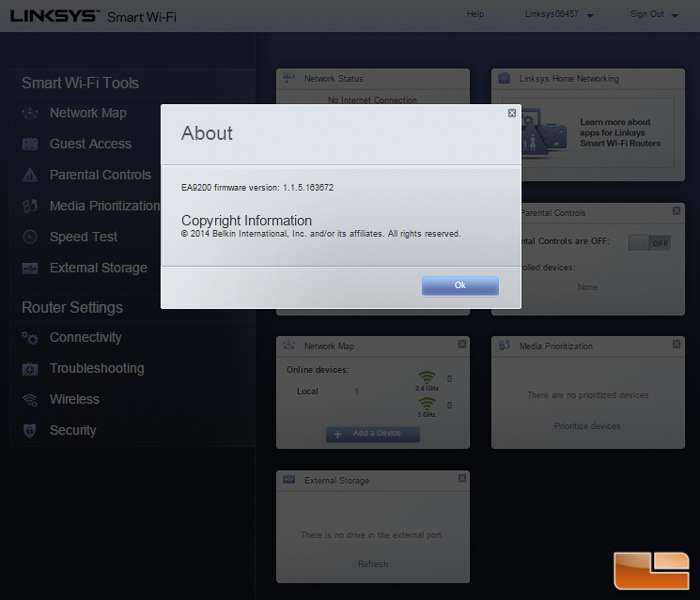Click Refresh in External Storage widget
Screen dimensions: 700x600
coord(373,564)
